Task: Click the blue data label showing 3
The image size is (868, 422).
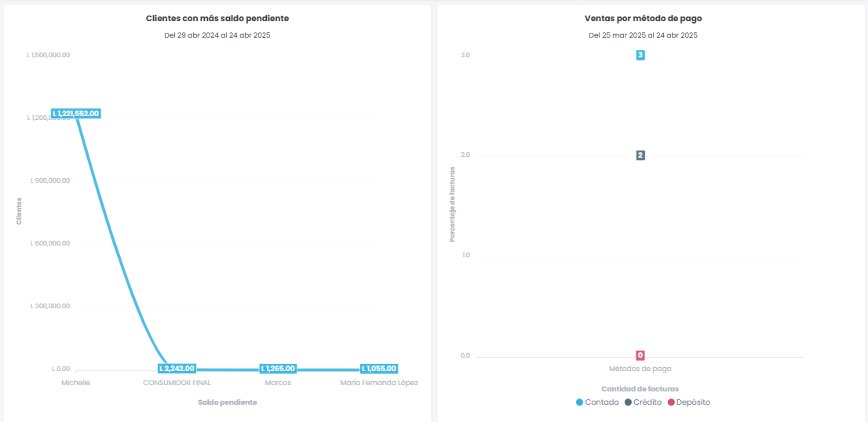Action: pos(640,55)
